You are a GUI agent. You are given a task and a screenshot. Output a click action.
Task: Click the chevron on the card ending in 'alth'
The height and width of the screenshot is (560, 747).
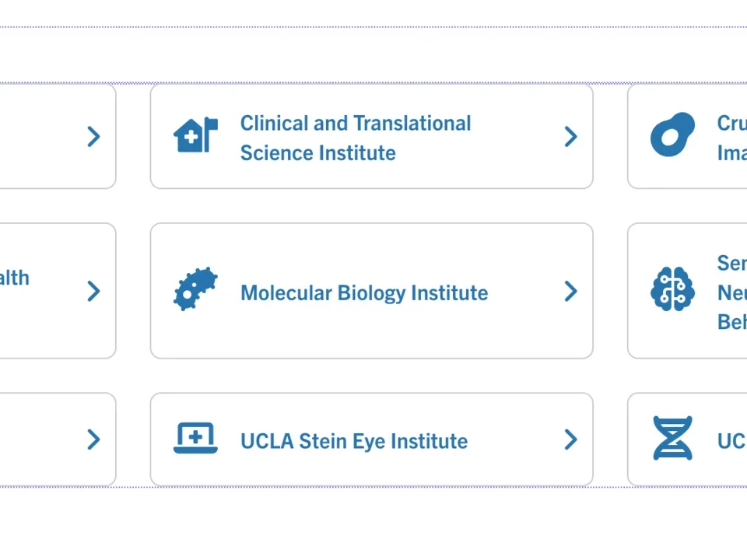(x=93, y=291)
